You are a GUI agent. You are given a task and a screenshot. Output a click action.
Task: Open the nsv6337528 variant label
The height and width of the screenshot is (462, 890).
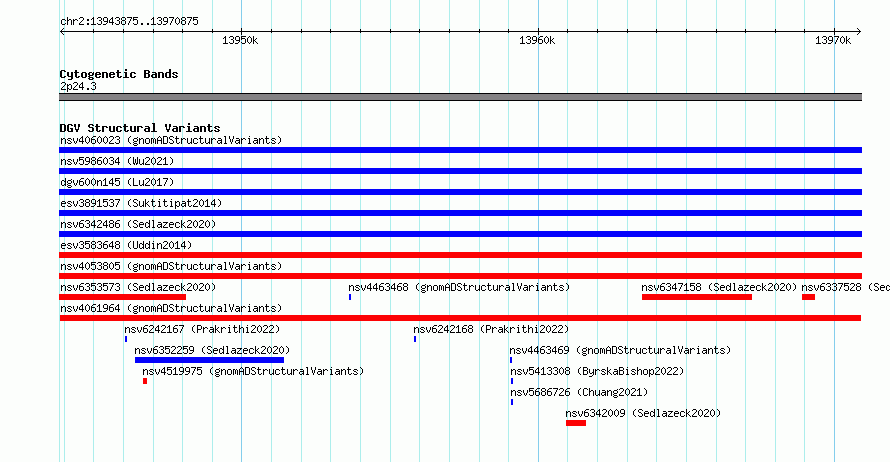coord(845,287)
